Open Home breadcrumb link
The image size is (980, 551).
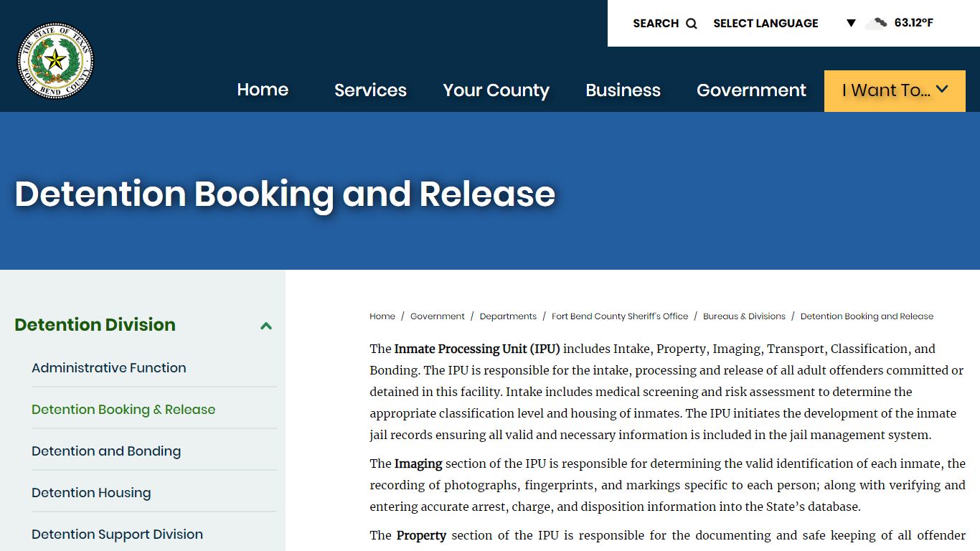click(382, 316)
